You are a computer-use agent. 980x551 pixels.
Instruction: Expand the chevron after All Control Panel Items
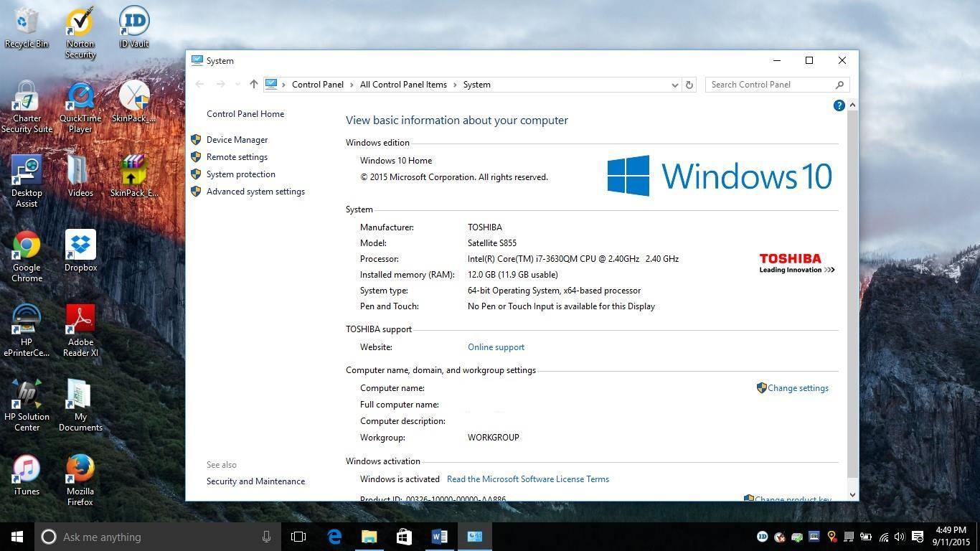click(455, 85)
